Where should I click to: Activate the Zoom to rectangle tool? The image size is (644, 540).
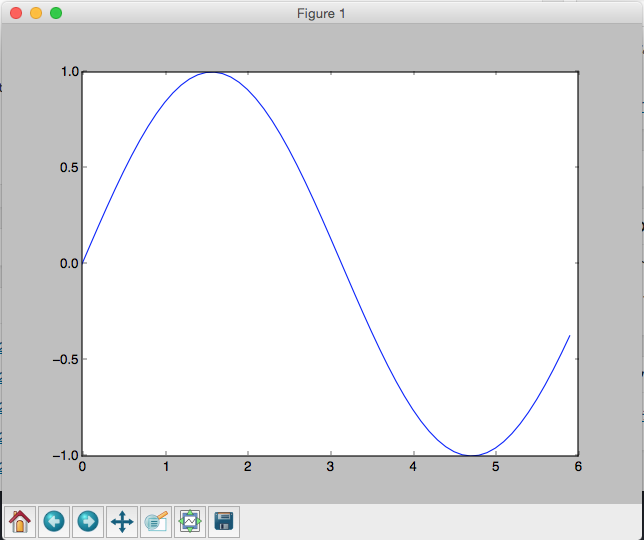click(x=156, y=521)
